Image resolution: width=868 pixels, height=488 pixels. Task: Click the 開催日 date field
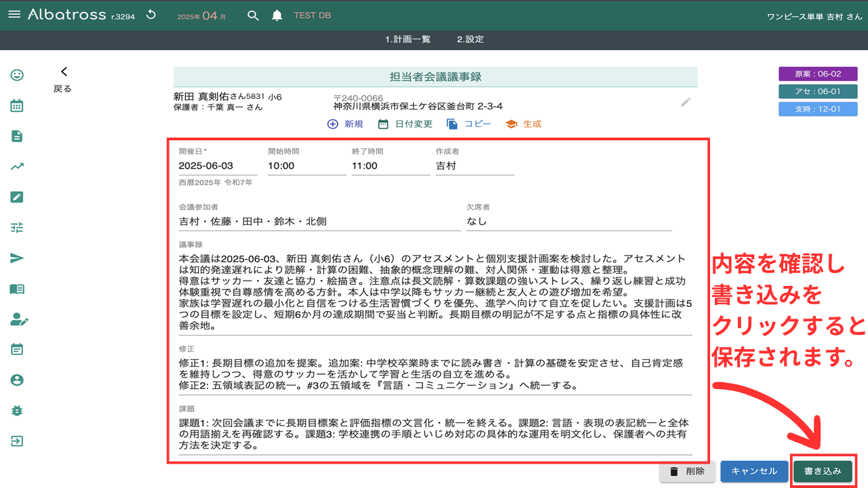[218, 166]
